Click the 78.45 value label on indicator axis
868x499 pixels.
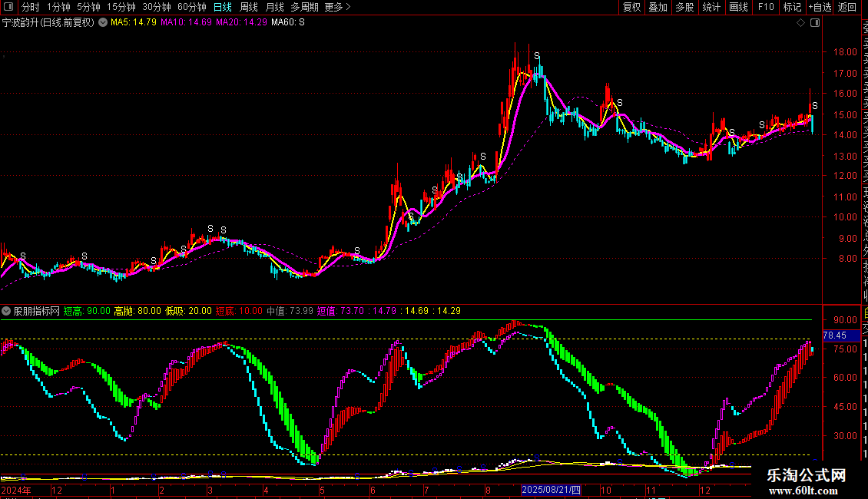point(834,335)
